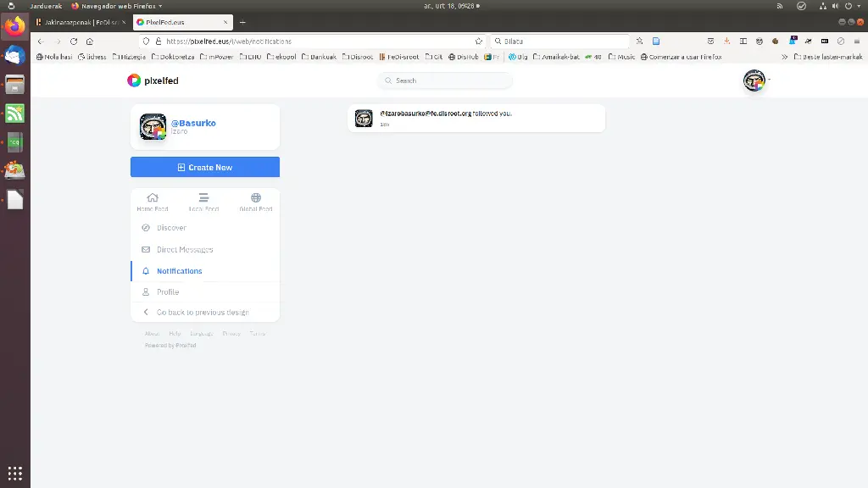Click the Create New button
The height and width of the screenshot is (488, 868).
205,167
